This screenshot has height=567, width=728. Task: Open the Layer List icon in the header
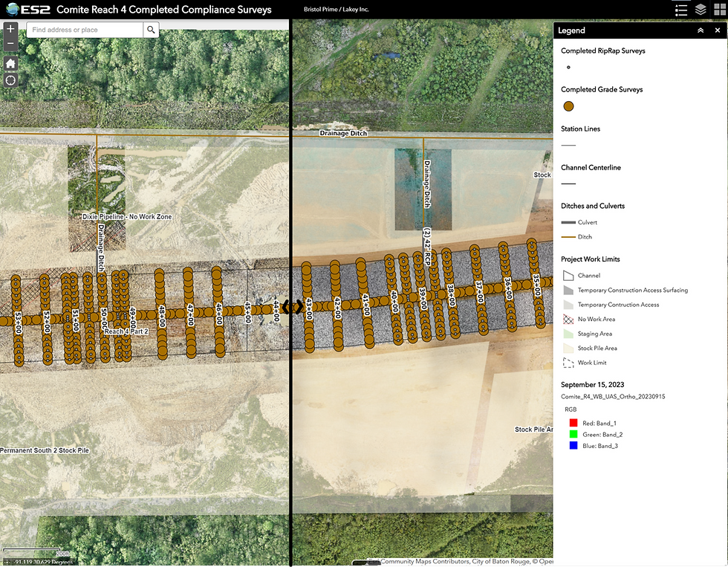701,10
